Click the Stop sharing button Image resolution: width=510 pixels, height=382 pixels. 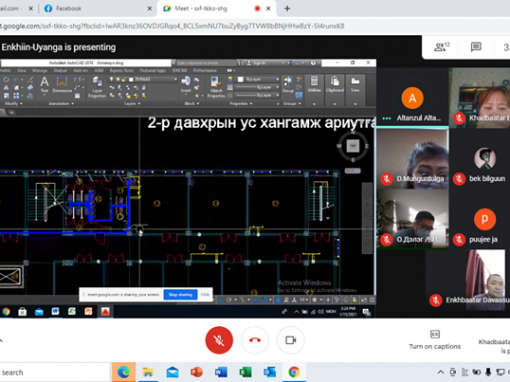pos(180,295)
